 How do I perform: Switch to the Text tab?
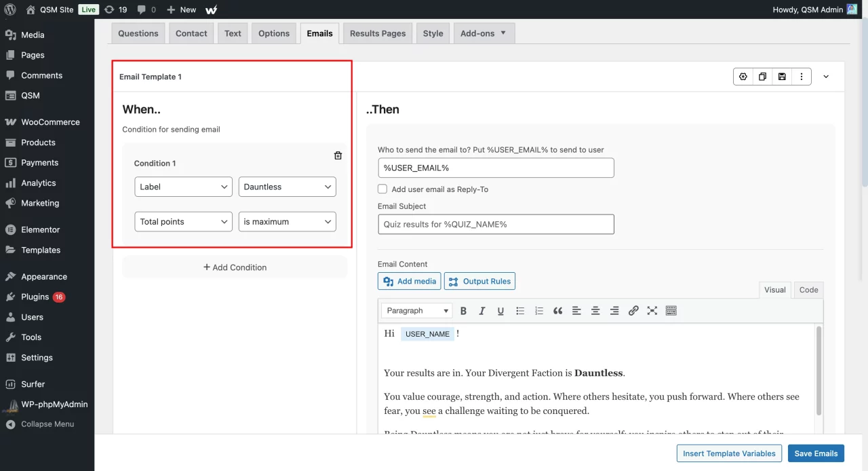(x=233, y=33)
